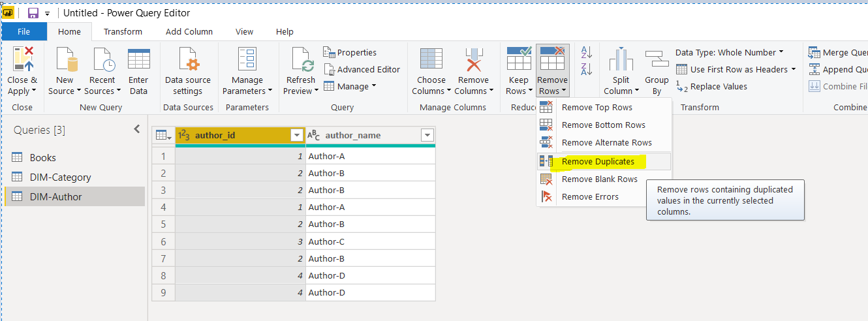Screen dimensions: 868x321
Task: Click the Enter Data icon
Action: pyautogui.click(x=138, y=59)
